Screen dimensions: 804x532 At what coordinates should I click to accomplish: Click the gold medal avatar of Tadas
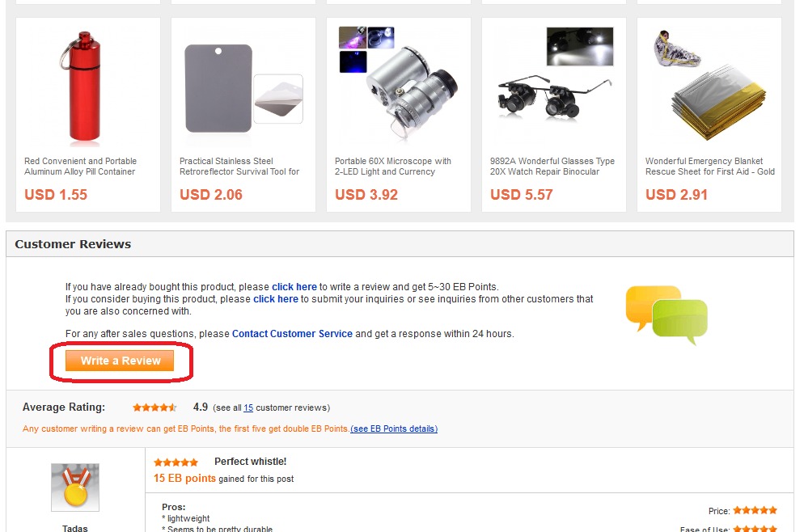pos(75,488)
